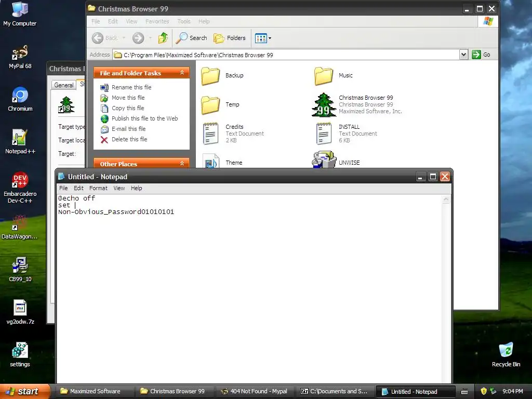
Task: Open Explorer Tools menu
Action: coord(184,21)
